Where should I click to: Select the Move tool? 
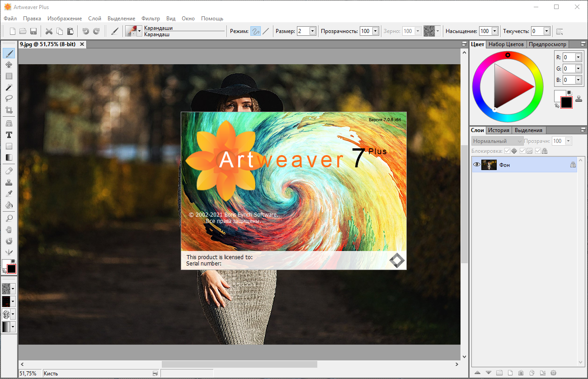pos(9,65)
